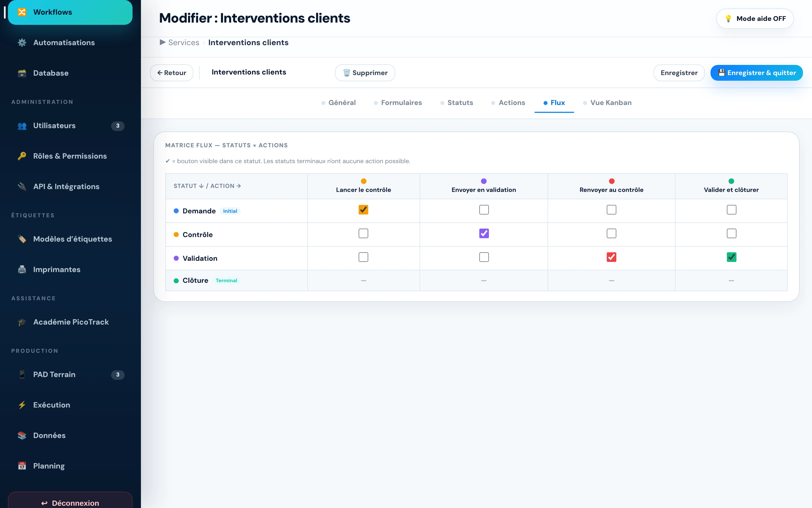
Task: Open the Statuts tab
Action: pos(457,103)
